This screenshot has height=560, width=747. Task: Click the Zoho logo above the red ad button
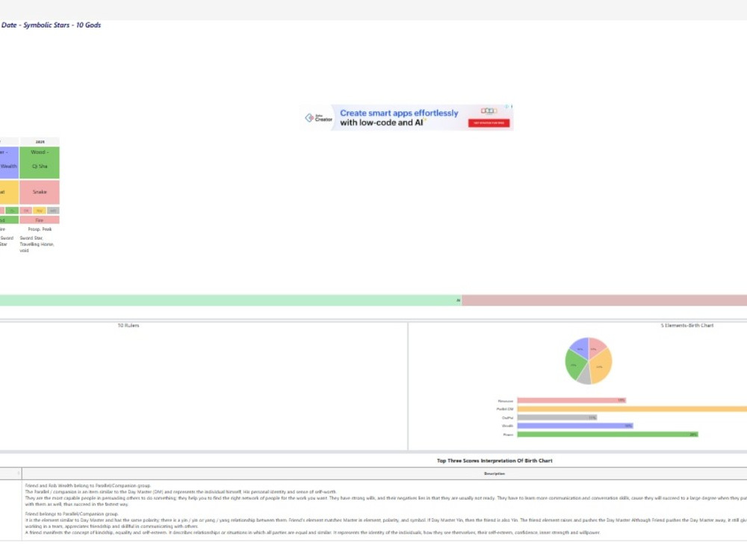[x=489, y=111]
